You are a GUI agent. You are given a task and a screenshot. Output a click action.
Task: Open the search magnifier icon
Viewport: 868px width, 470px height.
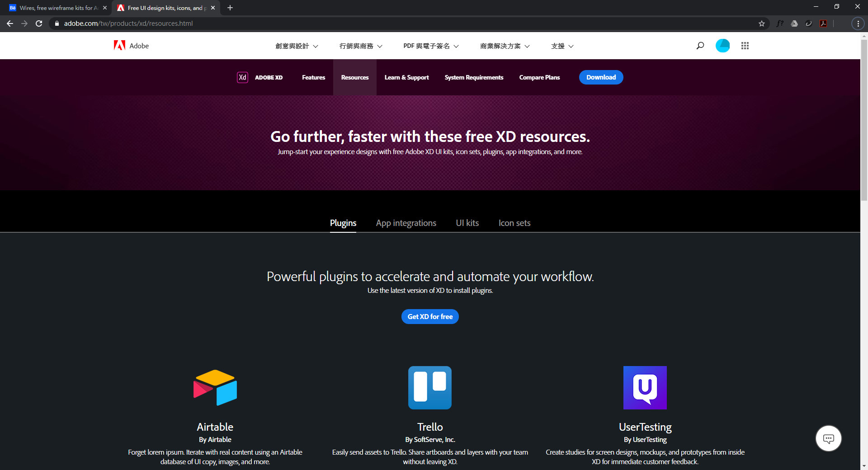(700, 46)
